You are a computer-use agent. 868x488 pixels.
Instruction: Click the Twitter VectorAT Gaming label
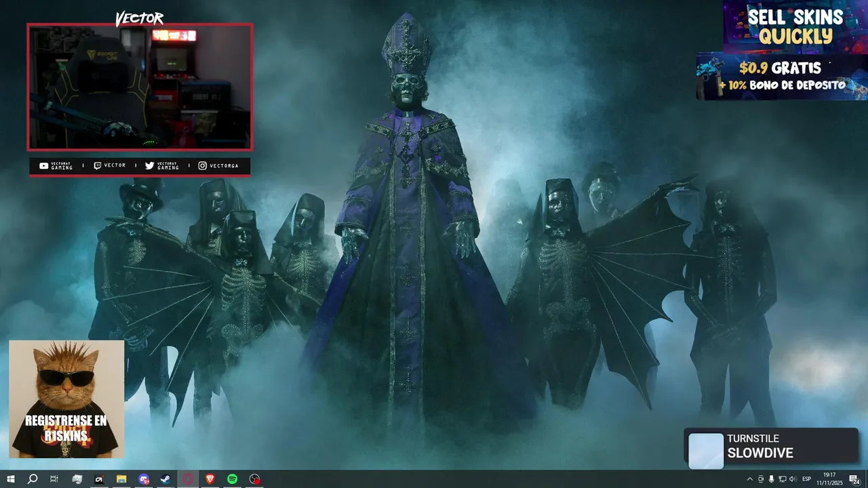[x=162, y=166]
